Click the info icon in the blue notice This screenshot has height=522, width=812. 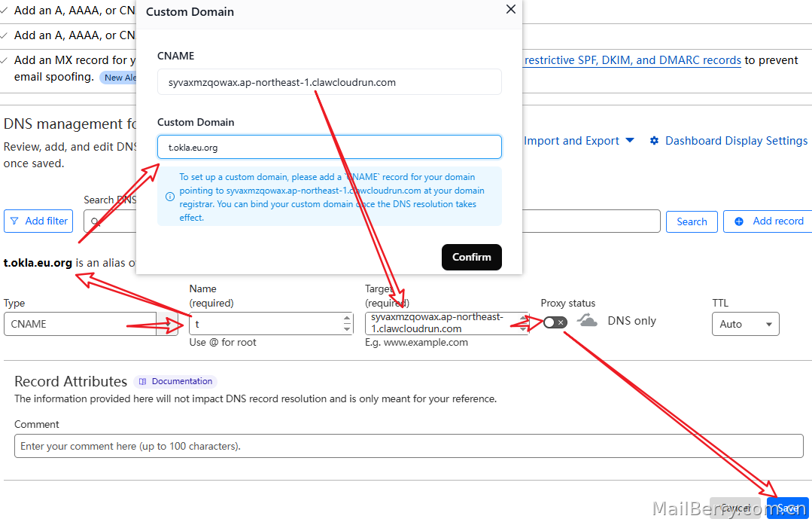[169, 197]
